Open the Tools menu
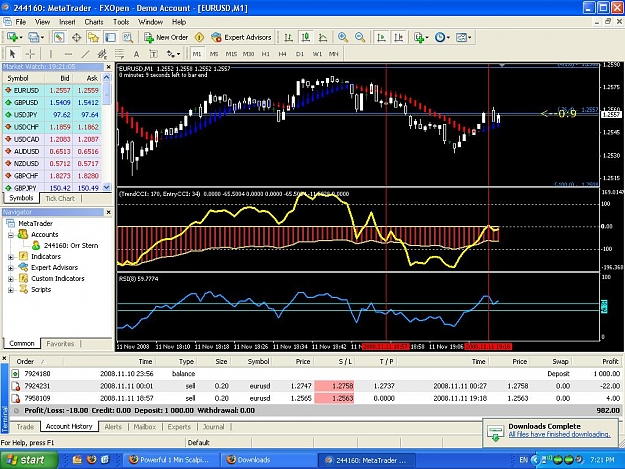625x469 pixels. (121, 22)
